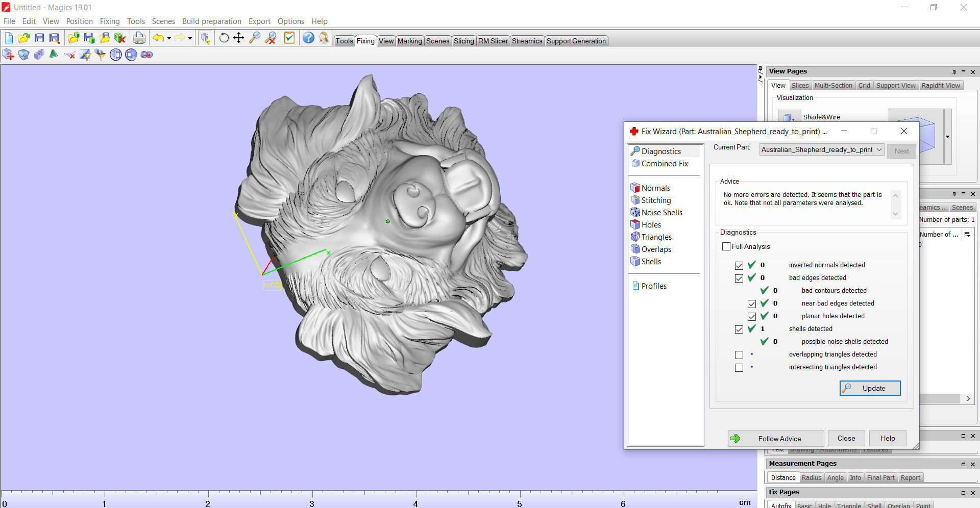The height and width of the screenshot is (508, 980).
Task: Click the green triangle icon in Fixing toolbar
Action: (x=54, y=54)
